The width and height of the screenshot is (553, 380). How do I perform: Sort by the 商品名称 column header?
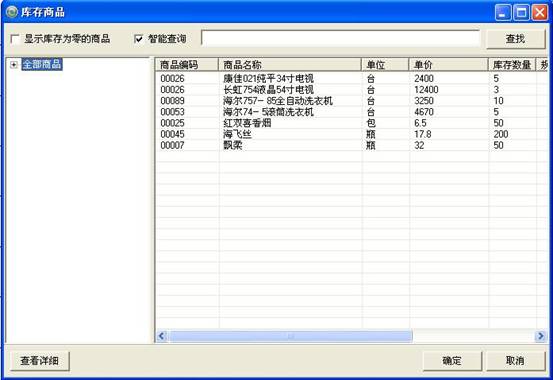point(290,65)
